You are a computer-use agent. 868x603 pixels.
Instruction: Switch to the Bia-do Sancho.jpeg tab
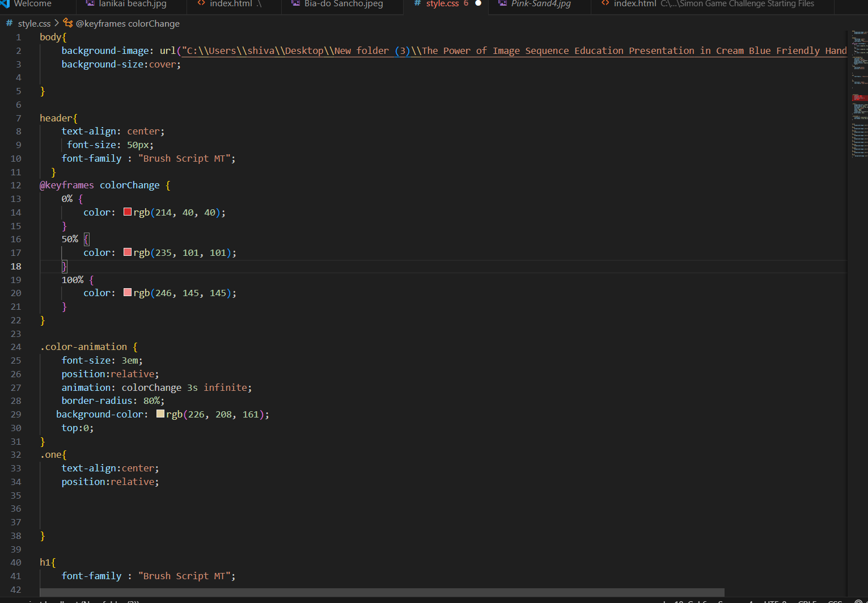click(343, 4)
